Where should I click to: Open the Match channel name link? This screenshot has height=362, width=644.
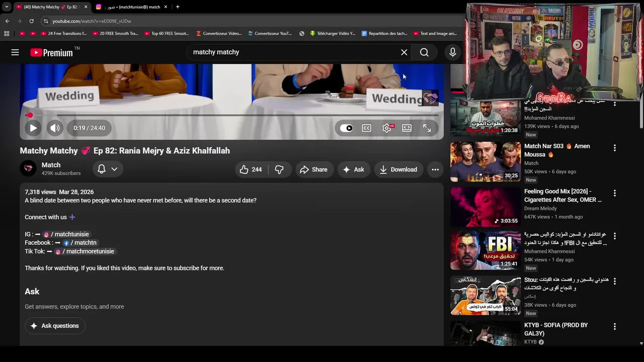point(51,165)
